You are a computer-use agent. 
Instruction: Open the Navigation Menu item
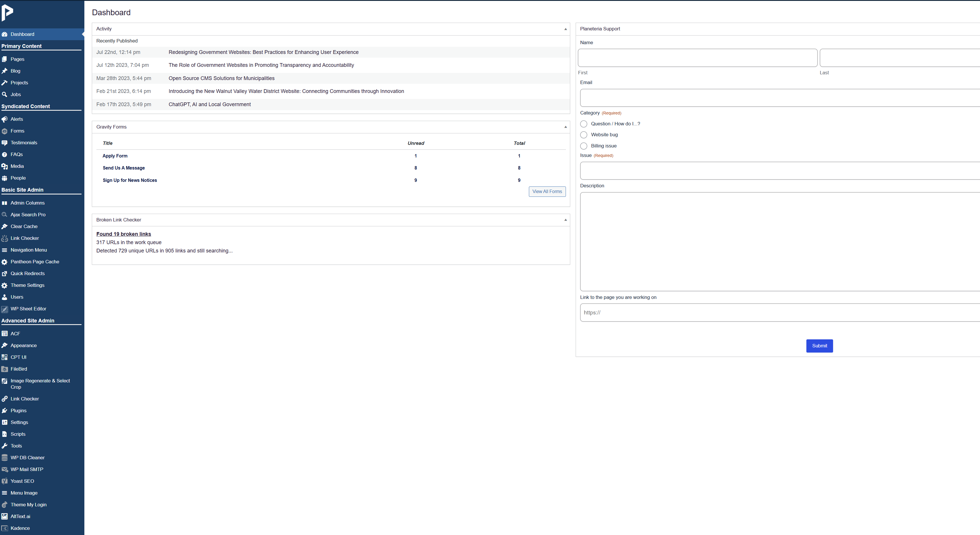tap(28, 250)
